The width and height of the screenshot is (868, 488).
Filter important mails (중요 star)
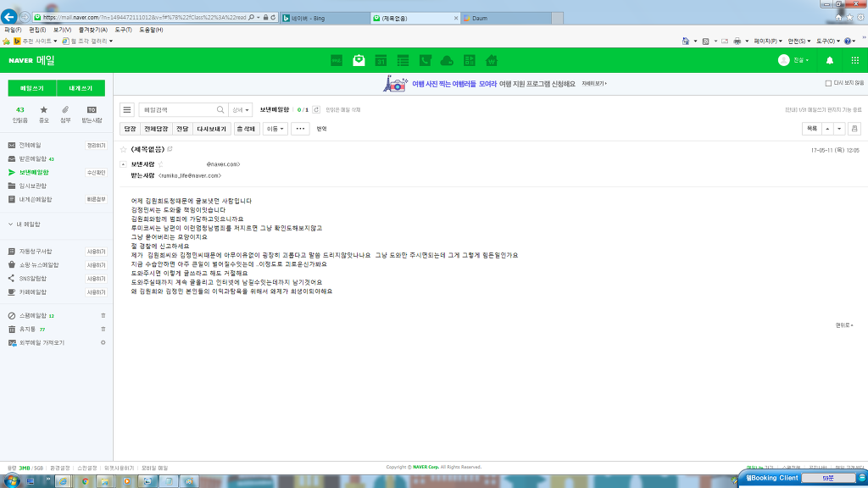(44, 114)
